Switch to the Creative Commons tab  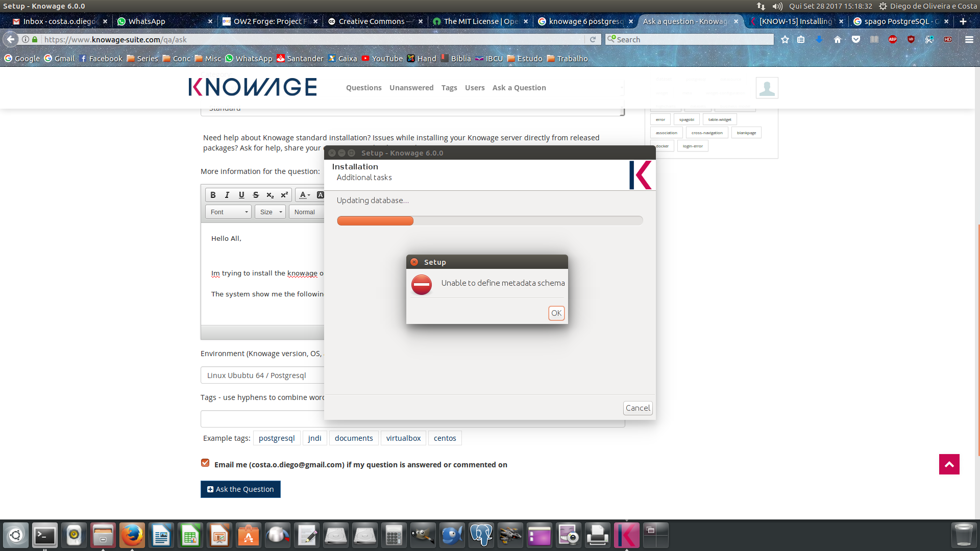pos(375,21)
